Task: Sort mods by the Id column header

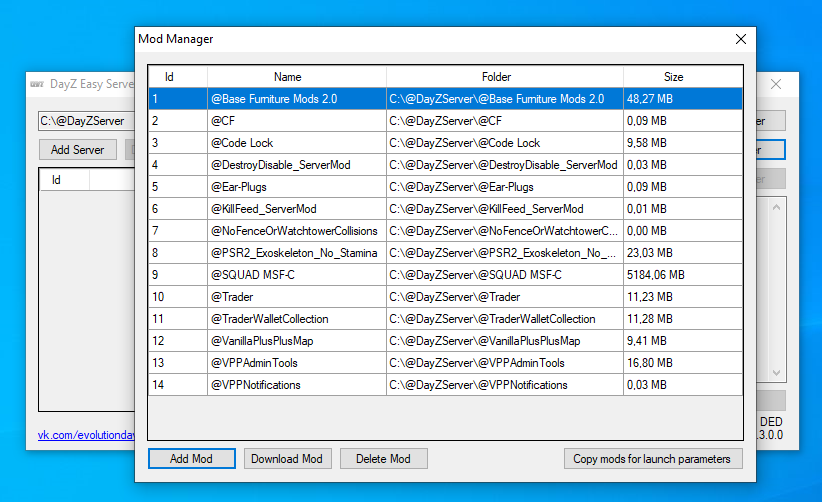Action: [178, 77]
